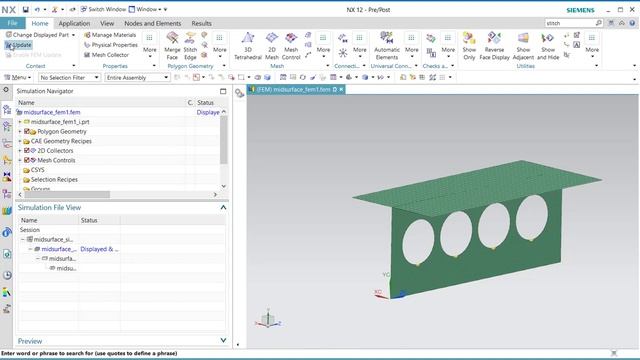Screen dimensions: 640x360
Task: Click the Undo icon in title bar
Action: [x=37, y=9]
